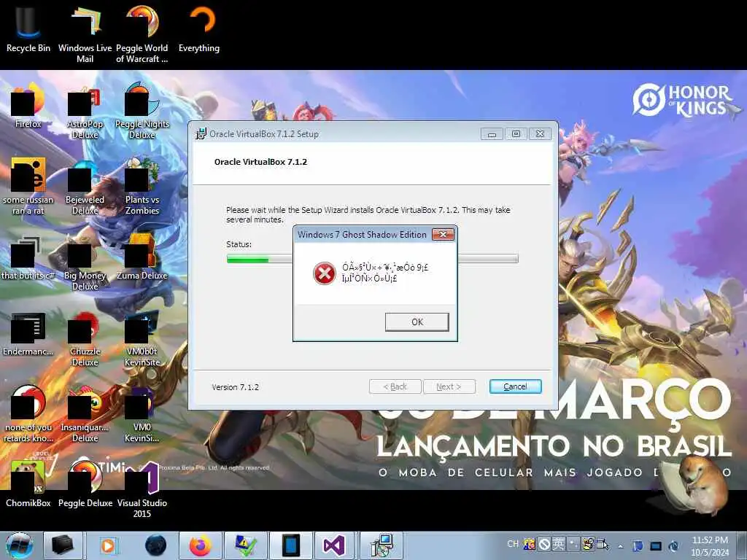Click the media player icon in the taskbar
This screenshot has height=560, width=747.
(x=108, y=545)
